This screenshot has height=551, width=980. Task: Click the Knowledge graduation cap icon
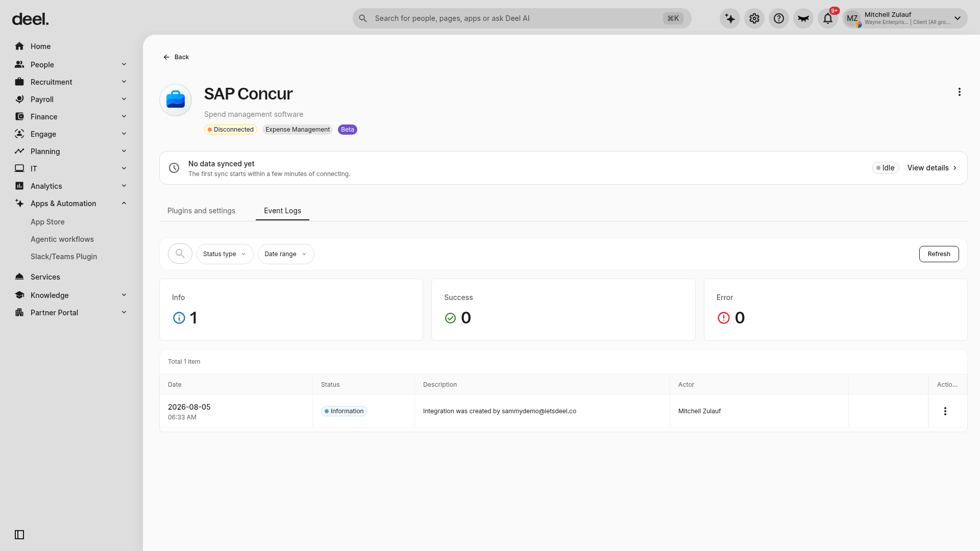tap(19, 295)
